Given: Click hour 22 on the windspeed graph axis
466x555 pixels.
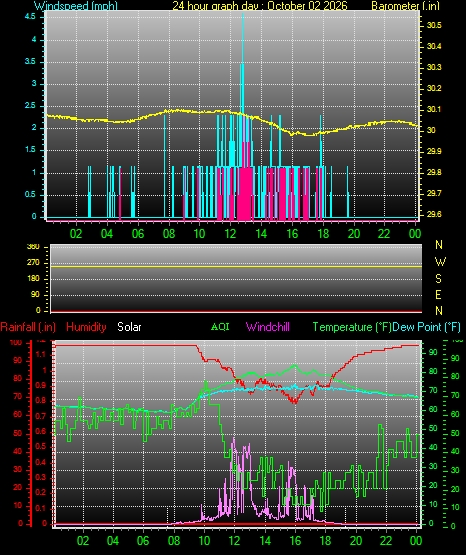Looking at the screenshot, I should pyautogui.click(x=384, y=234).
